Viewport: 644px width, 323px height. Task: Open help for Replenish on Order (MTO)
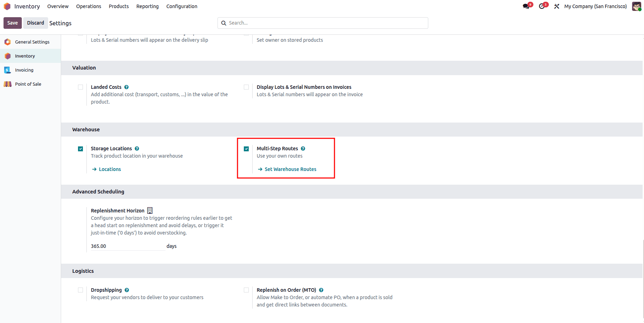click(321, 290)
